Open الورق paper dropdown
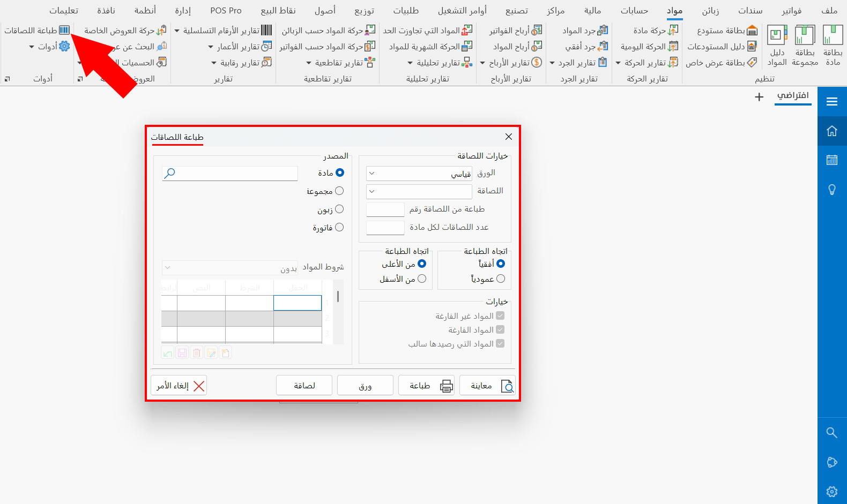 point(419,173)
